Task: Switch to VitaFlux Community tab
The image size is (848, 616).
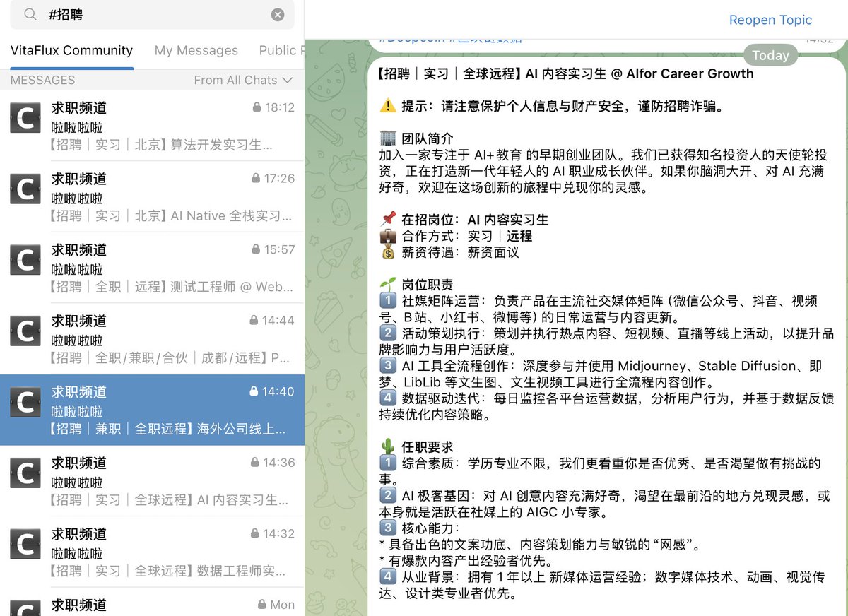Action: pos(71,50)
